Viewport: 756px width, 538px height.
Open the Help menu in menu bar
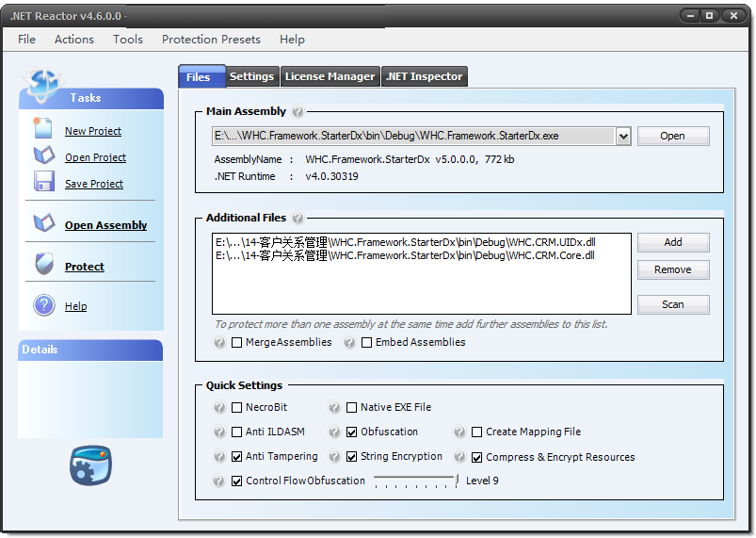pos(292,40)
